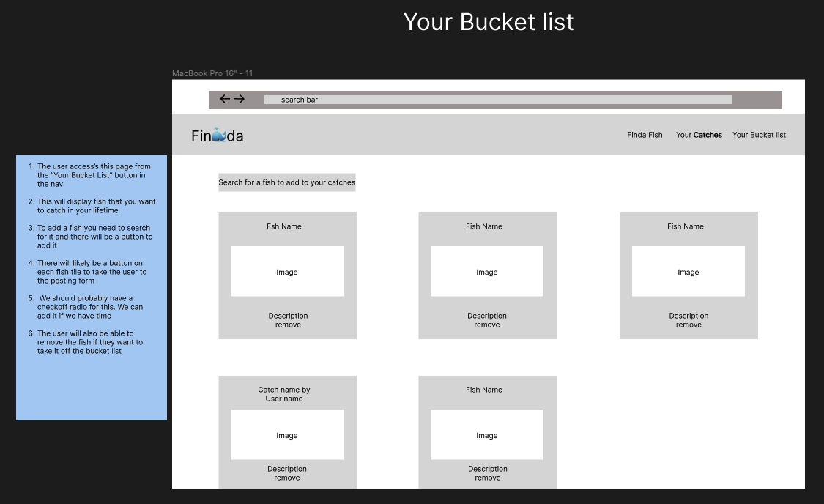Click the note about accessing page from nav
The width and height of the screenshot is (824, 504).
coord(89,175)
